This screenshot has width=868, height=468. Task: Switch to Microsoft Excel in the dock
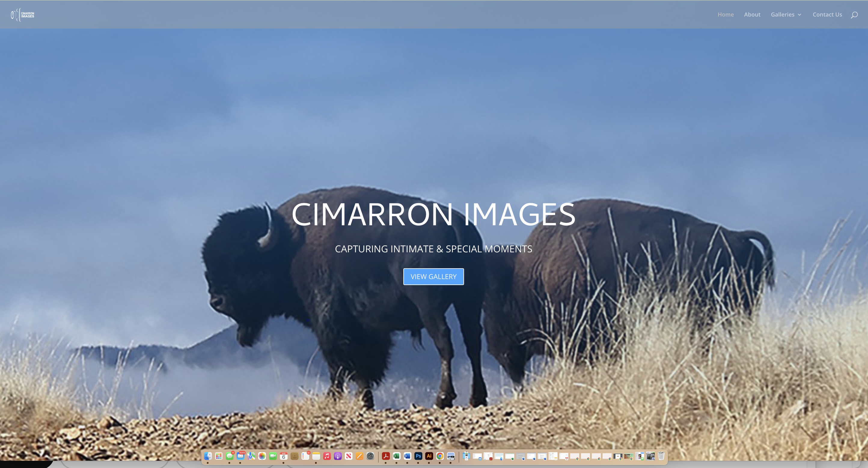coord(397,456)
